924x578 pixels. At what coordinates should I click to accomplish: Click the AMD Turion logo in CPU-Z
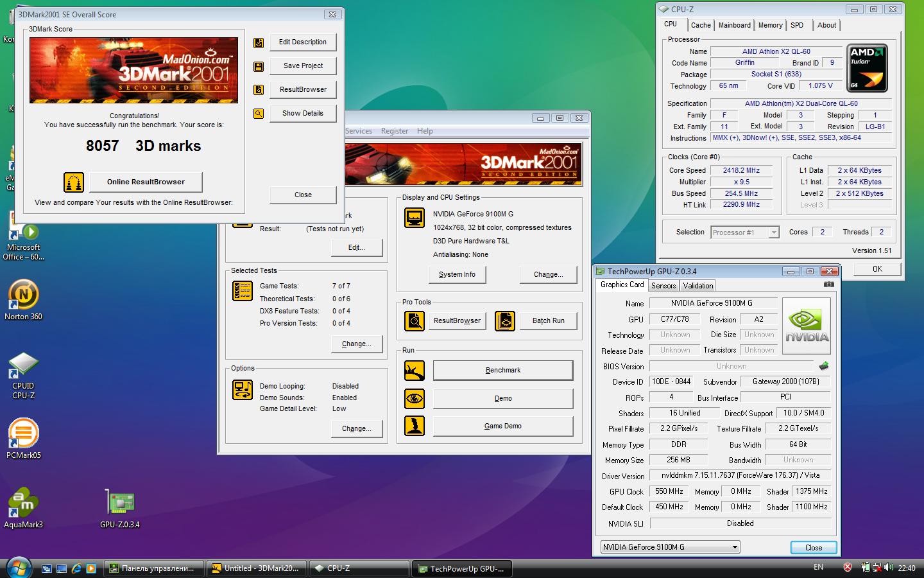point(867,68)
